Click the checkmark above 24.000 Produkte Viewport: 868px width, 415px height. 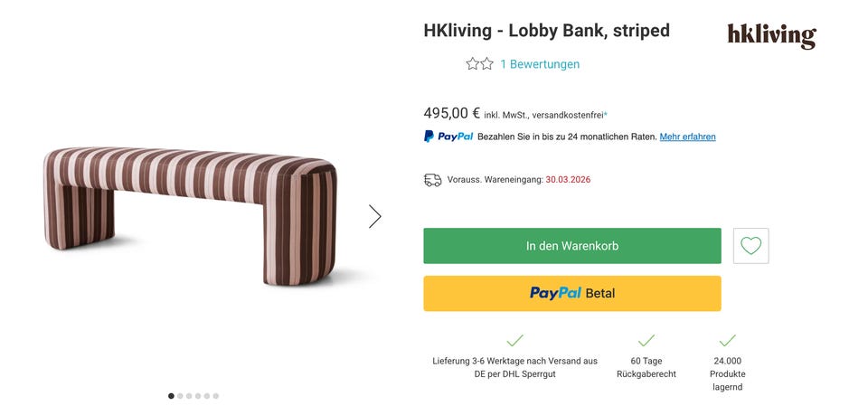click(727, 341)
